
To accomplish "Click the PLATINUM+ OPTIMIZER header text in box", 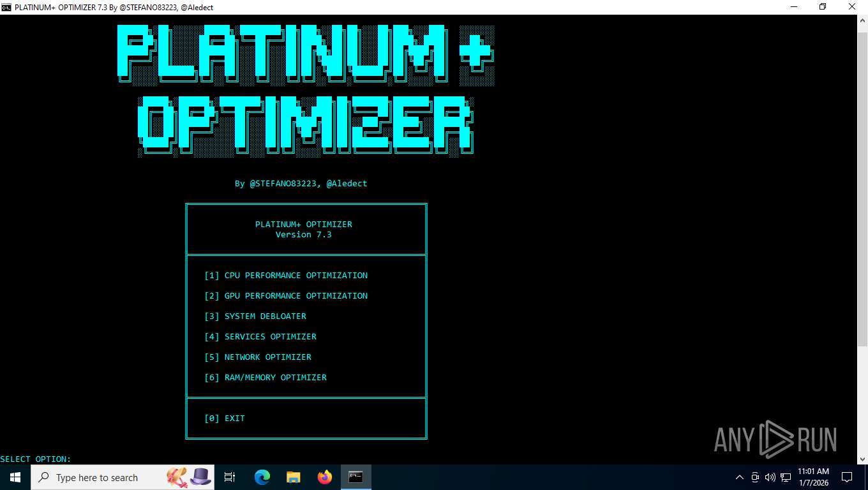I will 304,225.
